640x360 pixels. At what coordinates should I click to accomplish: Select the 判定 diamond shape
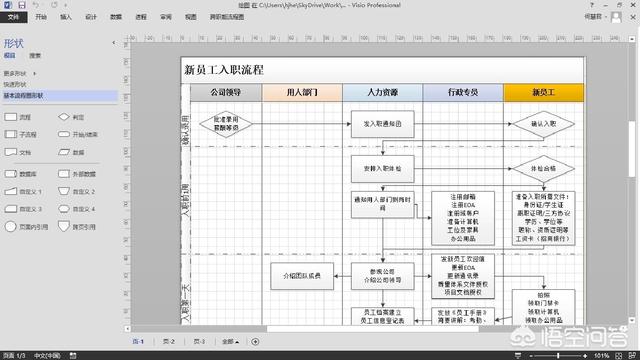click(71, 117)
